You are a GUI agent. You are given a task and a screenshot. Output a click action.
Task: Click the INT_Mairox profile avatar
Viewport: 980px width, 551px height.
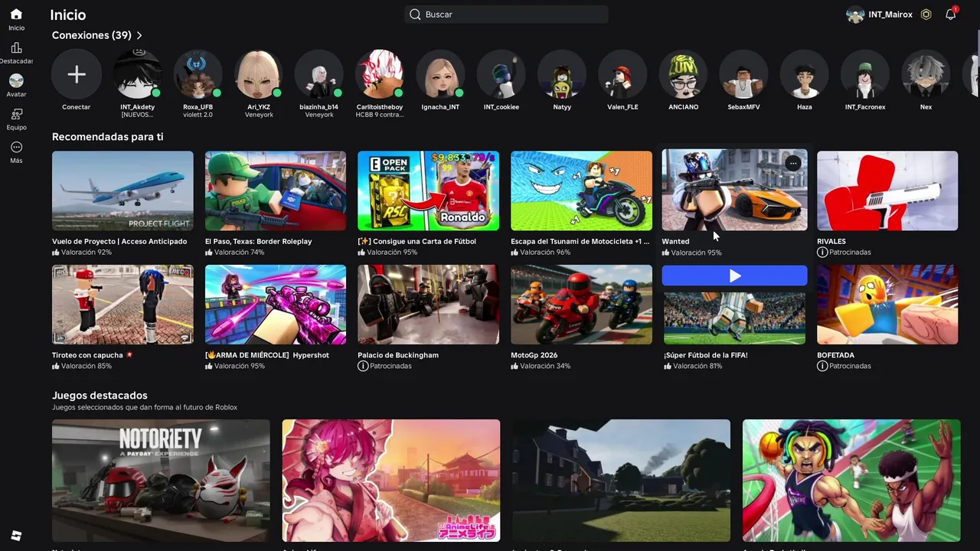(855, 15)
